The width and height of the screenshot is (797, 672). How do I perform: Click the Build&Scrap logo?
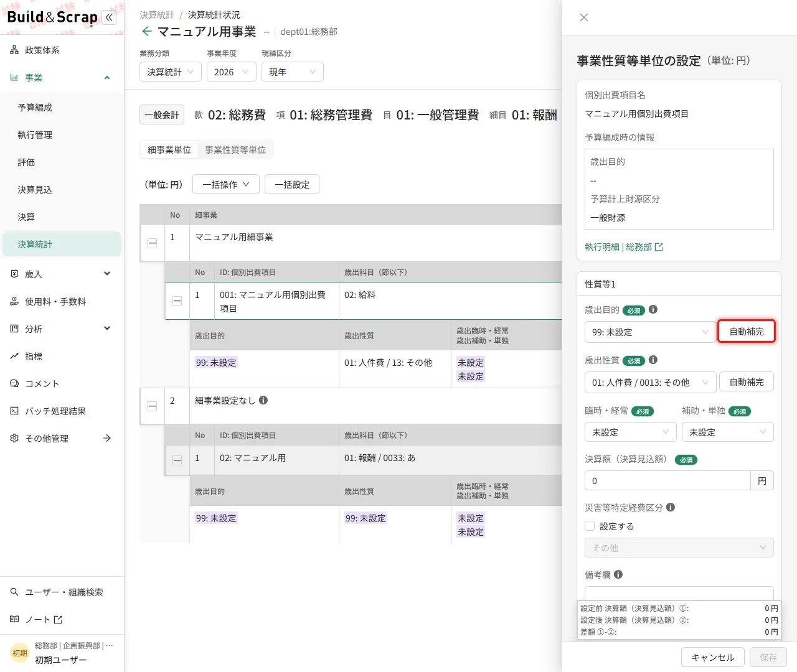[x=52, y=17]
